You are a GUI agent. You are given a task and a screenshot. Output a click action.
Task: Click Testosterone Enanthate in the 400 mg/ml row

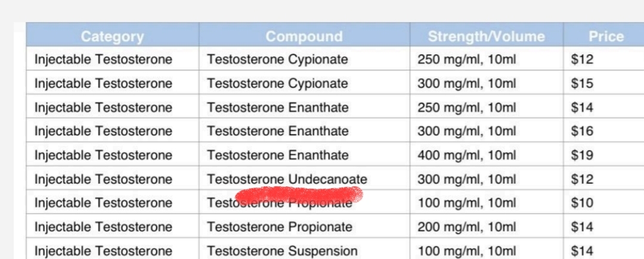[x=277, y=155]
